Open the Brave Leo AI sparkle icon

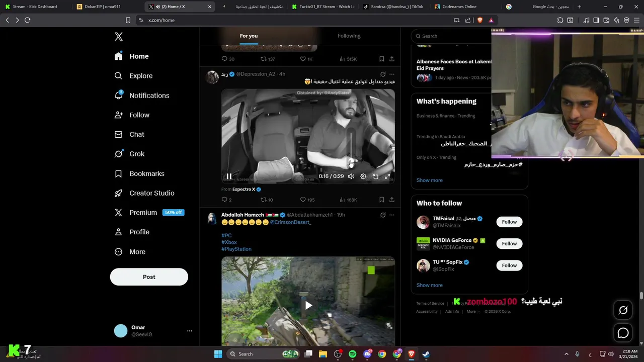coord(616,20)
